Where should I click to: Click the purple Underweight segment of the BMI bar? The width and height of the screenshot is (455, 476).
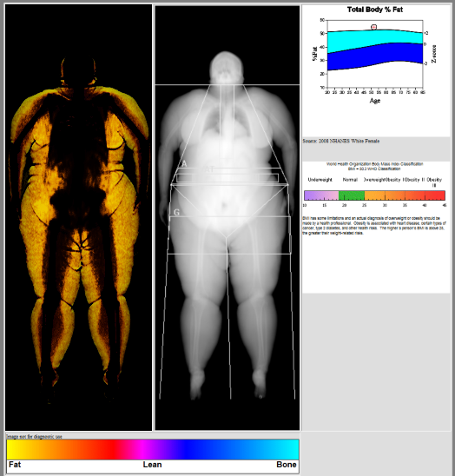tap(321, 195)
